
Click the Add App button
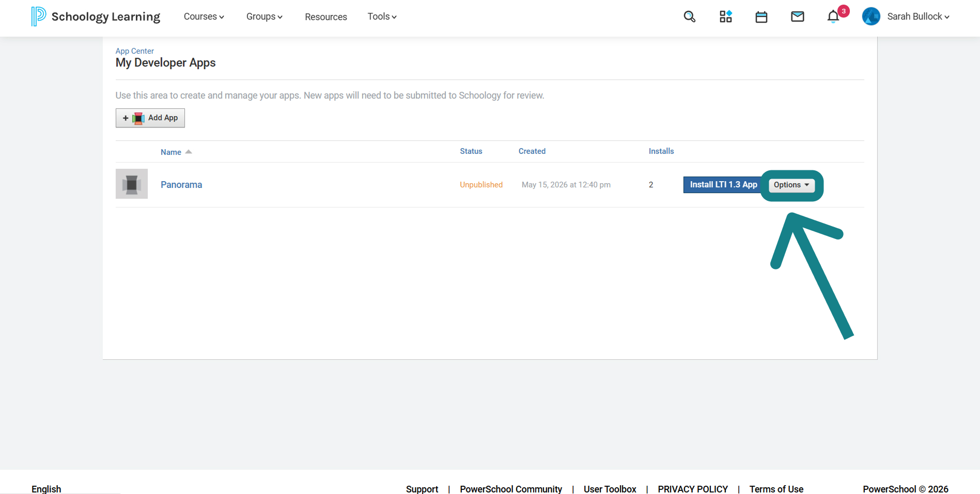coord(150,118)
